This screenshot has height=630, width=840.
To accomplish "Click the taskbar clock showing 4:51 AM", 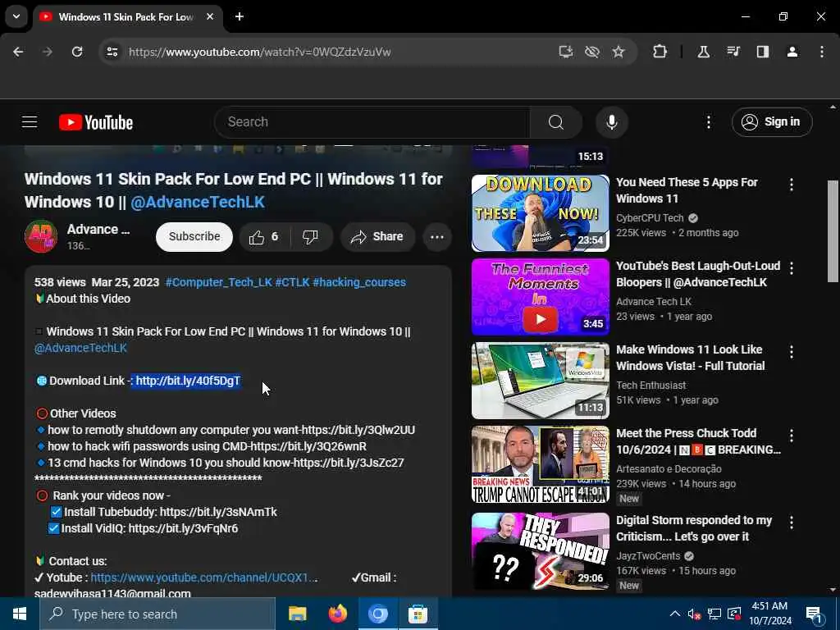I will (769, 614).
